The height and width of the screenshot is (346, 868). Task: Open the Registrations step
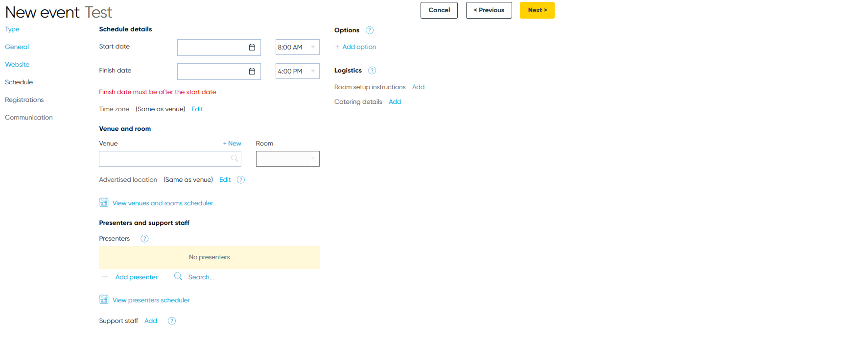pyautogui.click(x=24, y=100)
